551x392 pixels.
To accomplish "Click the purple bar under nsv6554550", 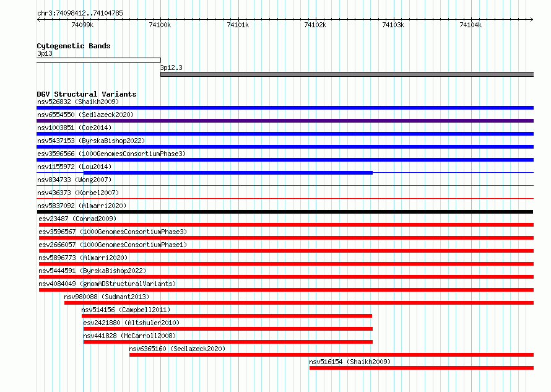I will [285, 121].
